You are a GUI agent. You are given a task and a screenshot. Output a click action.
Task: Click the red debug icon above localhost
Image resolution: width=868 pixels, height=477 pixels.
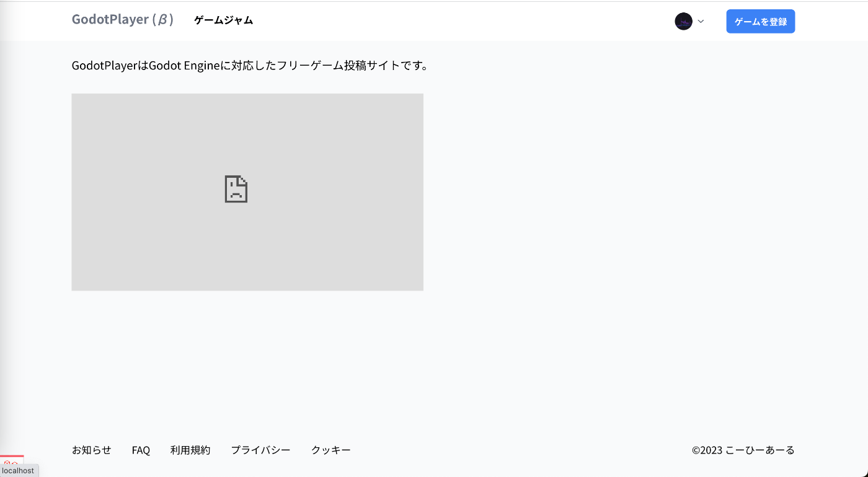tap(11, 460)
